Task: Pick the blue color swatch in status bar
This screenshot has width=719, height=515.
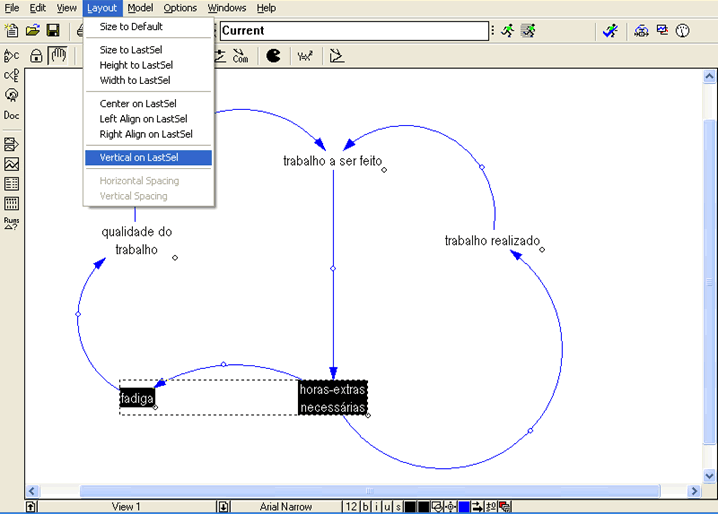Action: (x=464, y=507)
